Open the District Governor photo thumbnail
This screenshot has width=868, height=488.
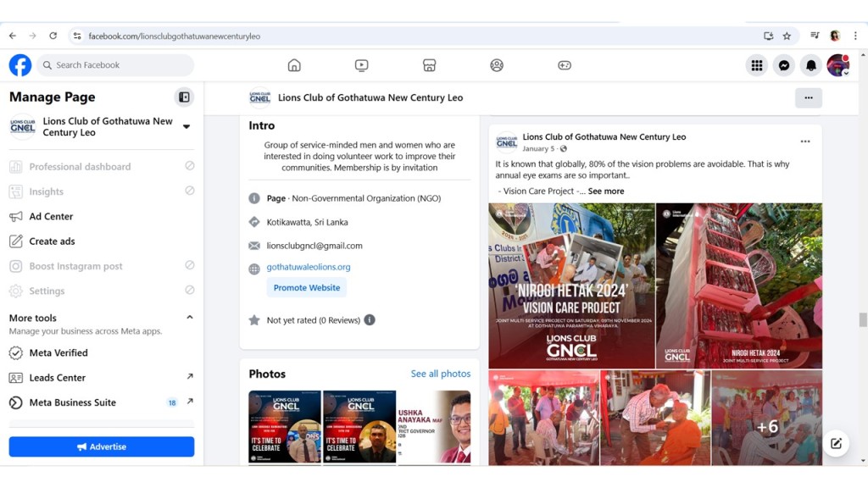tap(434, 427)
